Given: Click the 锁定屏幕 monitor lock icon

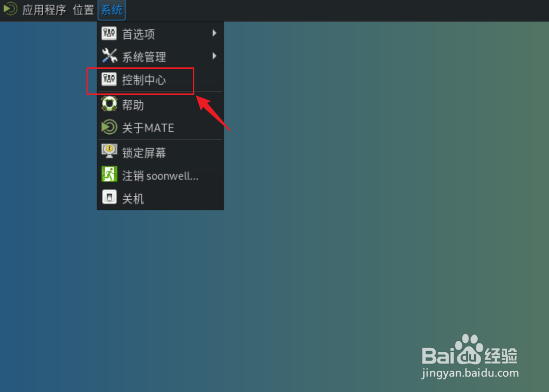Looking at the screenshot, I should 109,151.
